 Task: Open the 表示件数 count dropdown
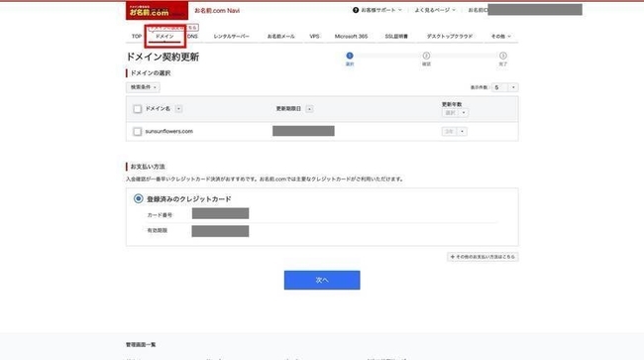(x=504, y=87)
